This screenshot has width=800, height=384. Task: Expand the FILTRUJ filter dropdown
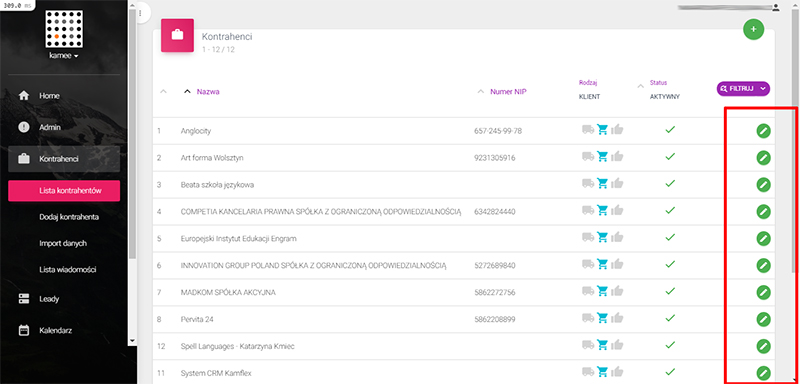743,88
